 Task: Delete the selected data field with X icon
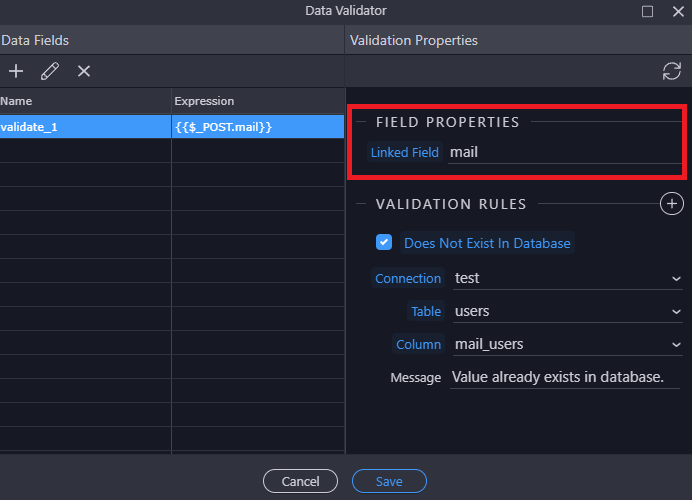[x=84, y=71]
